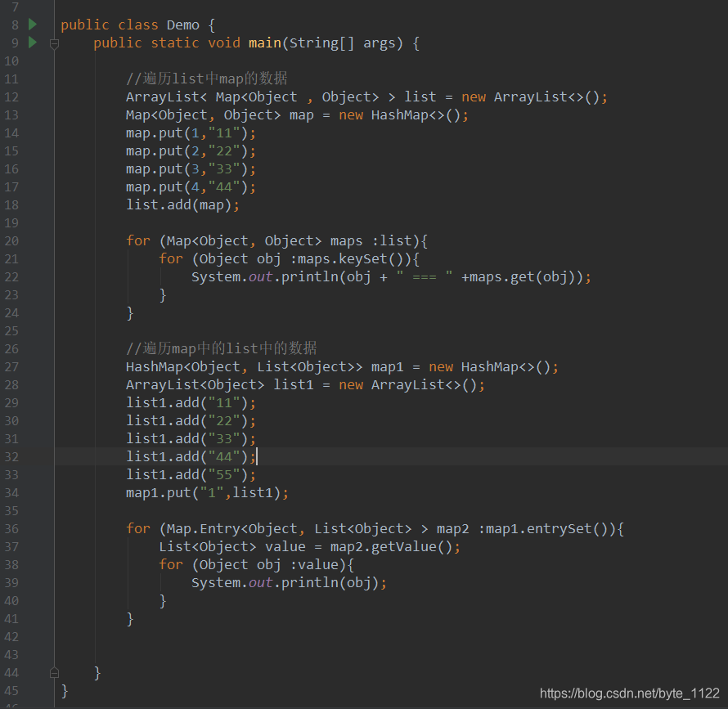Image resolution: width=728 pixels, height=709 pixels.
Task: Click line number 36 in gutter
Action: point(11,529)
